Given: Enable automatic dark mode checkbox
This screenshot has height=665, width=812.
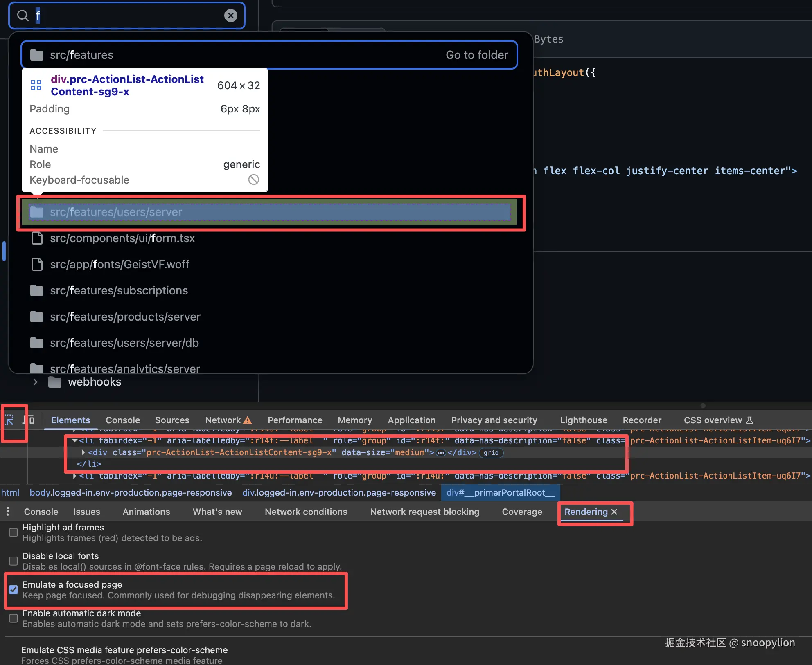Looking at the screenshot, I should (14, 618).
